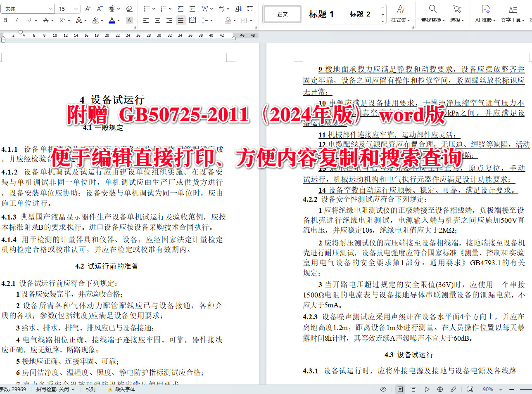Click the paragraph shading paint bucket icon
The image size is (532, 394).
(228, 20)
